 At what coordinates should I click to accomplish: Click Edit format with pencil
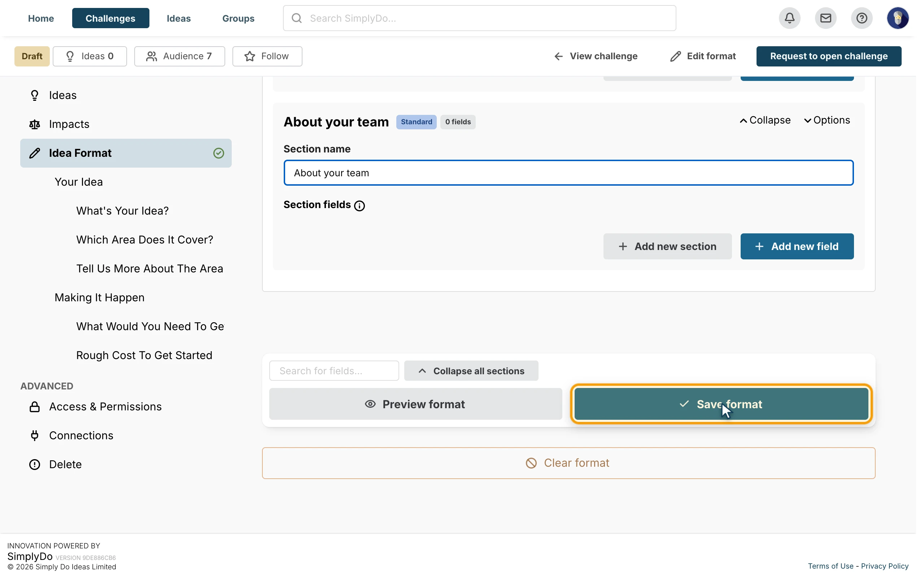point(703,56)
